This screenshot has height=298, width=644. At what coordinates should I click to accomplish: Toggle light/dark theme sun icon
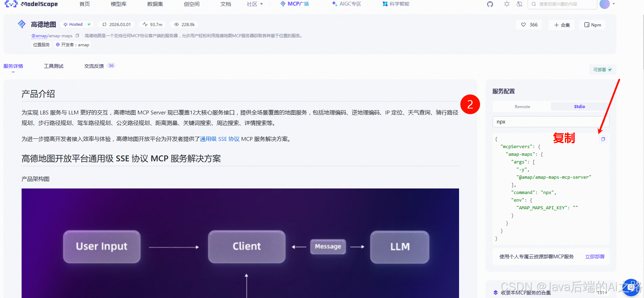[507, 4]
